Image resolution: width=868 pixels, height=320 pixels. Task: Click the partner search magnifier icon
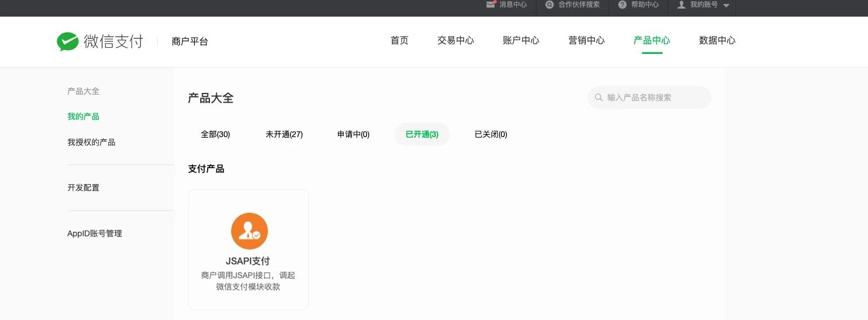550,5
